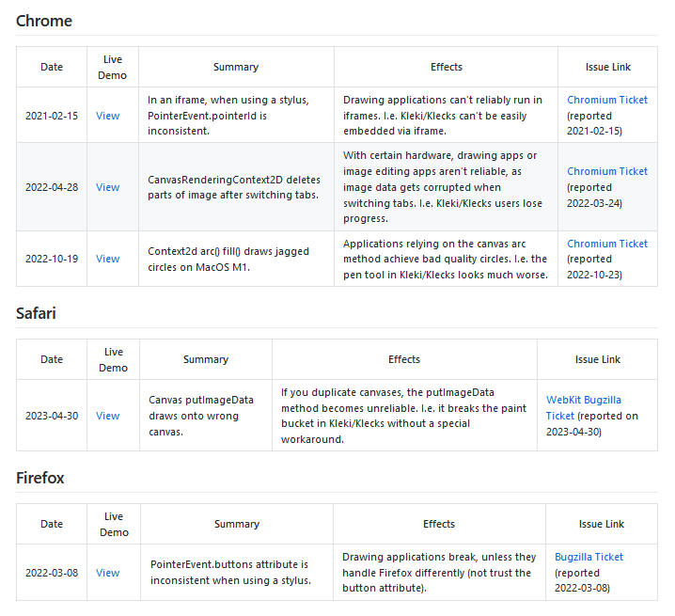Click the Firefox section heading
Screen dimensions: 675x616
pyautogui.click(x=40, y=478)
